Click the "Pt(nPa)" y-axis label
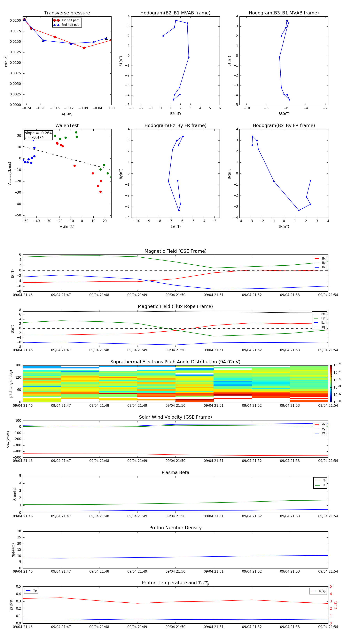 click(x=6, y=61)
